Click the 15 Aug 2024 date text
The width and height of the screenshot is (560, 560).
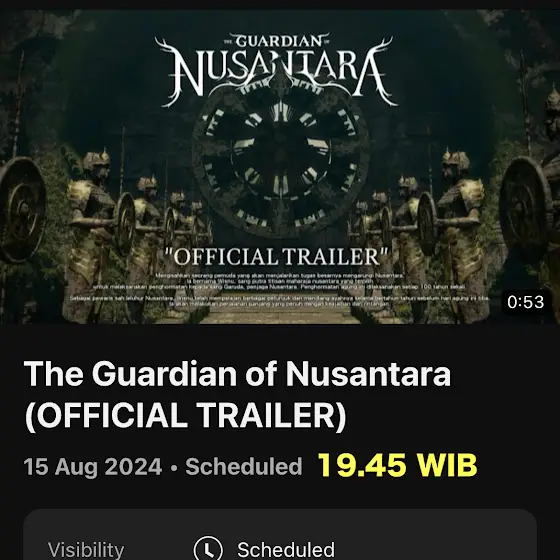[93, 466]
